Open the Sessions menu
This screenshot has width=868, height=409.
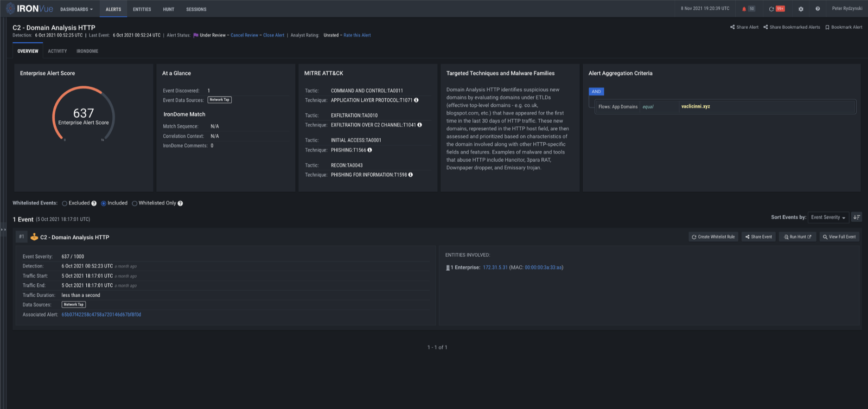[x=196, y=9]
